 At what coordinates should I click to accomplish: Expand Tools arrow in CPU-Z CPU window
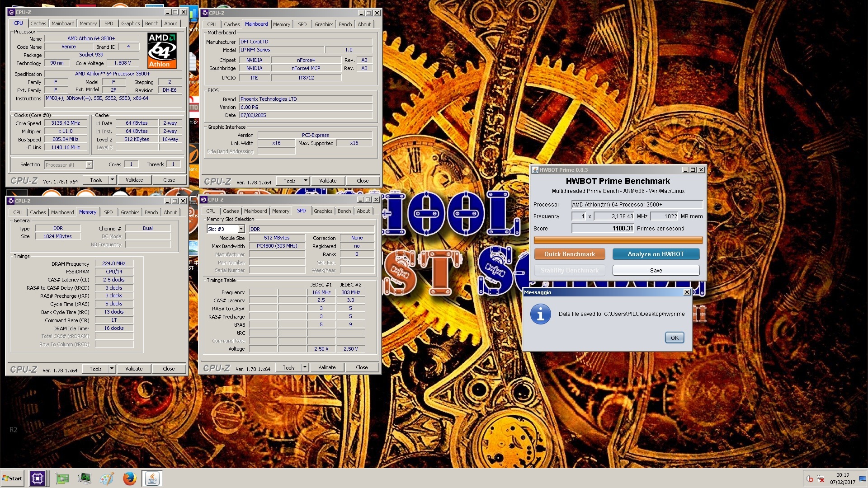coord(112,180)
